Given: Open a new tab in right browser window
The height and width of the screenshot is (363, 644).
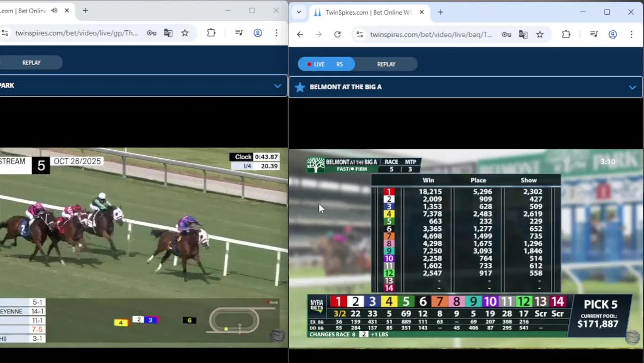Looking at the screenshot, I should tap(440, 12).
